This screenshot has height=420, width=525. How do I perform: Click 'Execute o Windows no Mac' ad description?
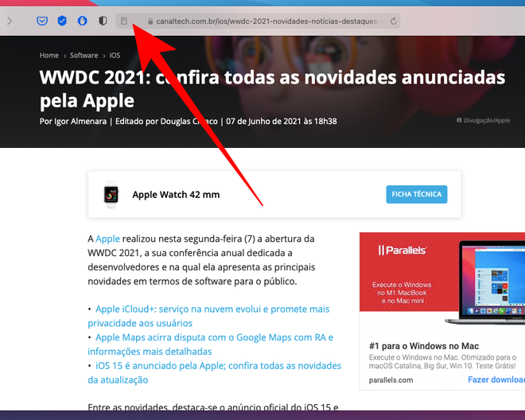[442, 361]
